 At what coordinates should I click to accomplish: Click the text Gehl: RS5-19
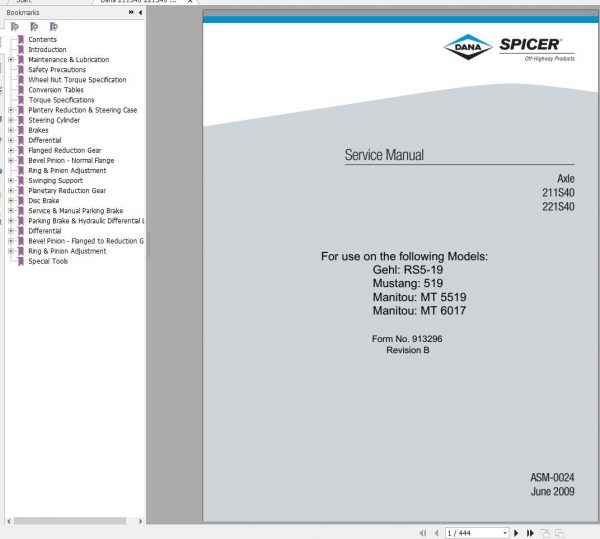[408, 270]
